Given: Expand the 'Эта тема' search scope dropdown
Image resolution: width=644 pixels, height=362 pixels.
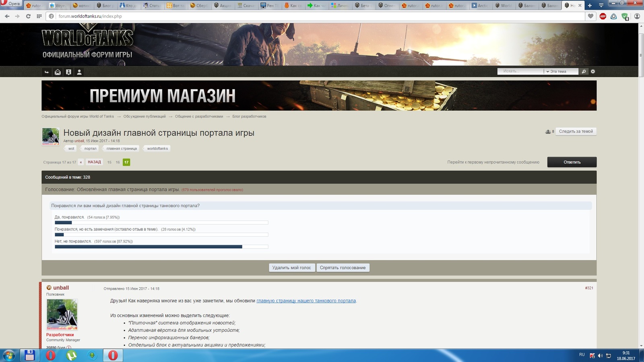Looking at the screenshot, I should pyautogui.click(x=561, y=72).
